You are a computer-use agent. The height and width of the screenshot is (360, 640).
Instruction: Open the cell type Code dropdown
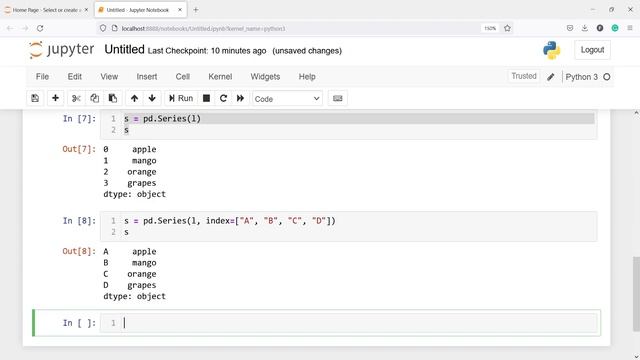[287, 99]
